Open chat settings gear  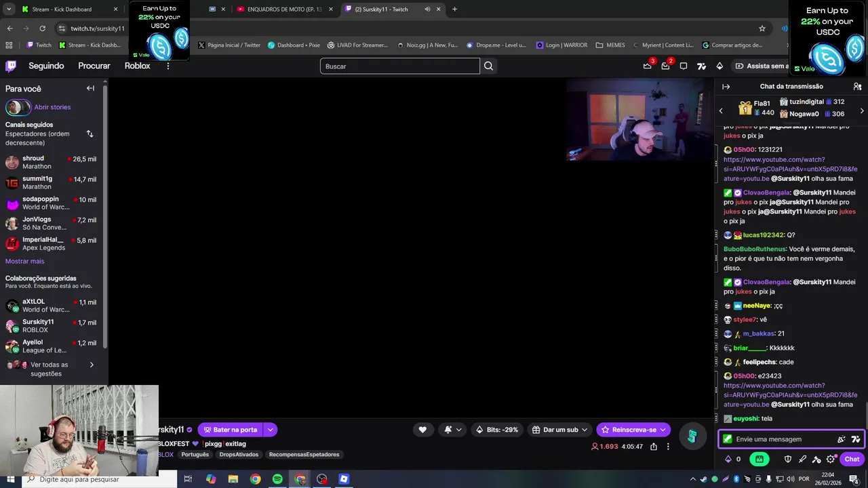[x=831, y=459]
